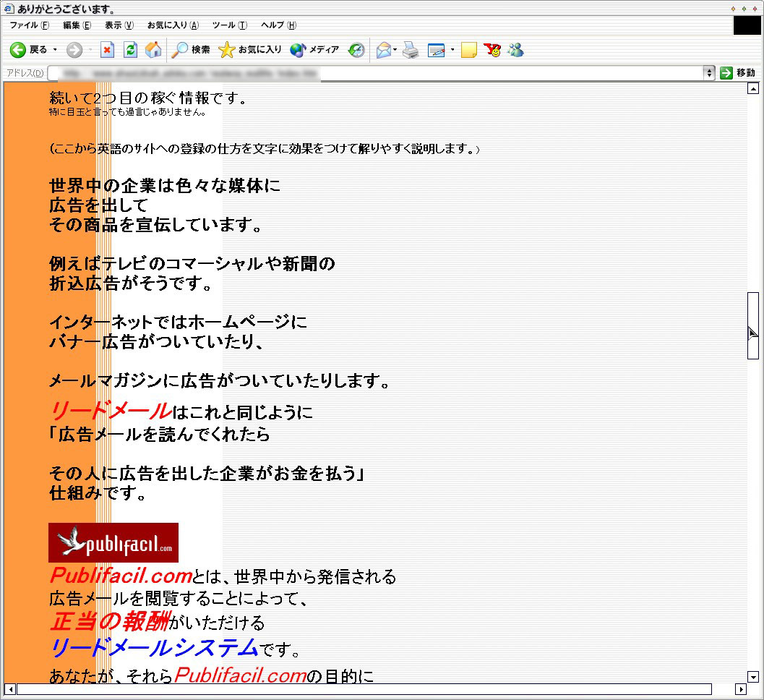Image resolution: width=764 pixels, height=700 pixels.
Task: Click the line 世界中の企業は色々な媒体に
Action: coord(166,186)
